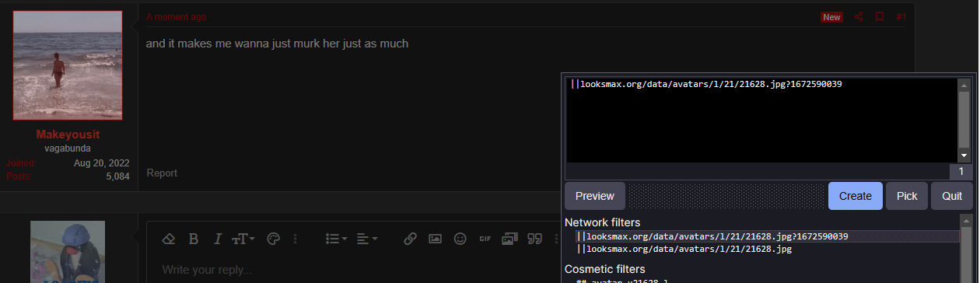The height and width of the screenshot is (283, 980).
Task: Click the 'A moment ago' timestamp link
Action: pos(177,17)
